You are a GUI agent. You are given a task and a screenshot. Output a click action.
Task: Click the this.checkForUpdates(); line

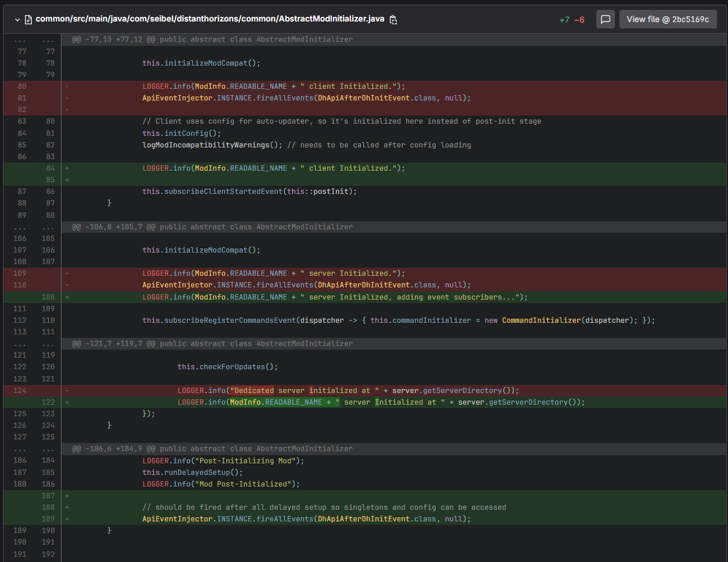point(227,367)
